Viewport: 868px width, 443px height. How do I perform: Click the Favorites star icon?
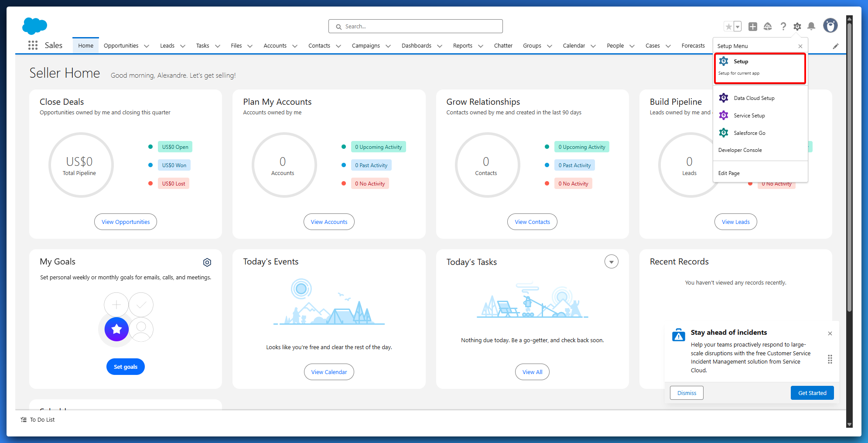pos(728,27)
